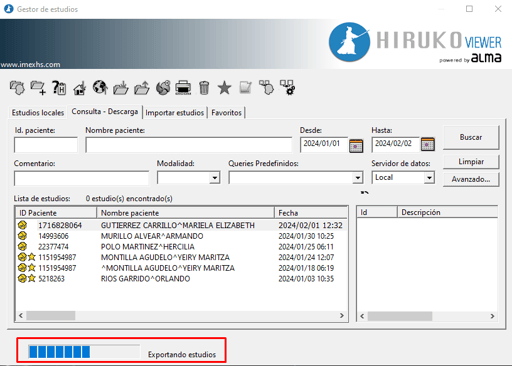Click the network nodes with head icon
Screen dimensions: 512x366
click(266, 88)
